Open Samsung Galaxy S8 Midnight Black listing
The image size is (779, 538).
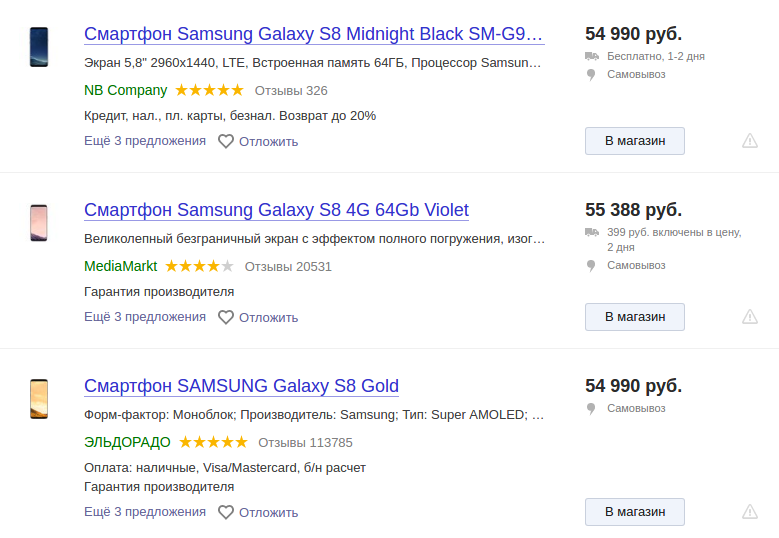coord(314,34)
